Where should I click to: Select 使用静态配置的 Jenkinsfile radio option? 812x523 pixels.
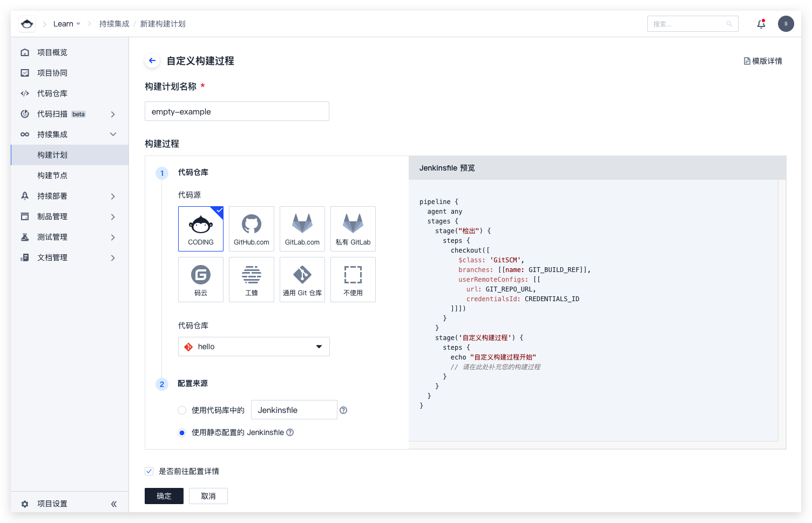pyautogui.click(x=182, y=432)
